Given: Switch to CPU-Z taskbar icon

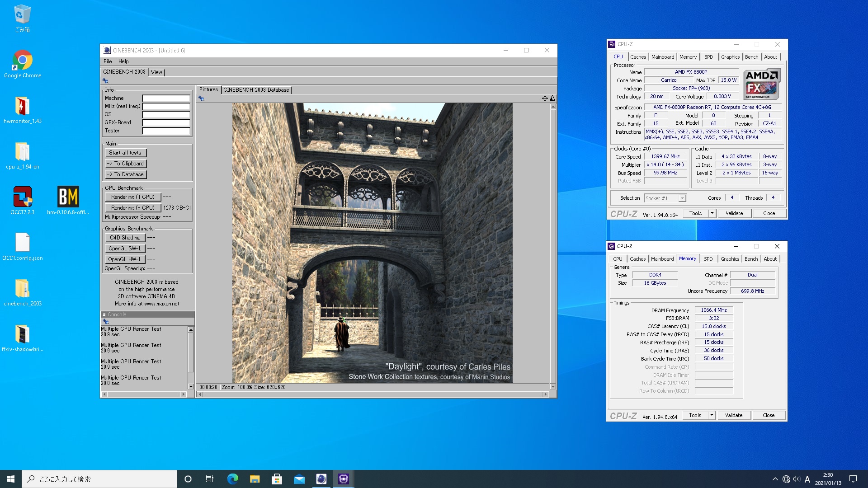Looking at the screenshot, I should (344, 479).
